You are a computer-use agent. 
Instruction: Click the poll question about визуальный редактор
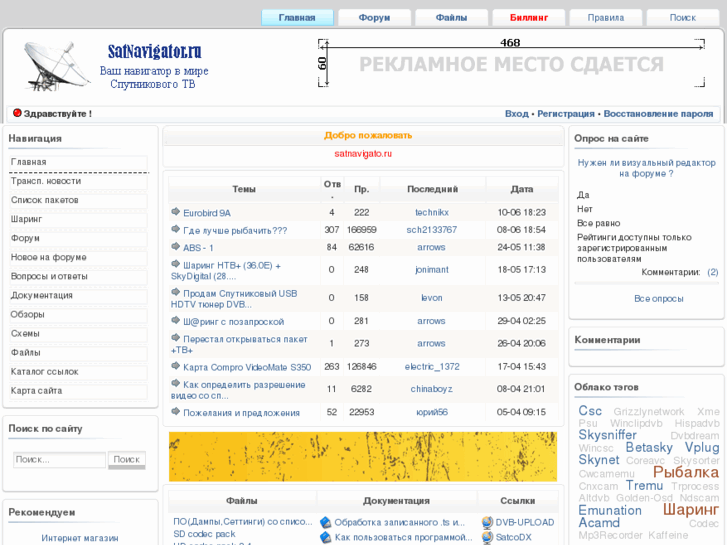[646, 168]
